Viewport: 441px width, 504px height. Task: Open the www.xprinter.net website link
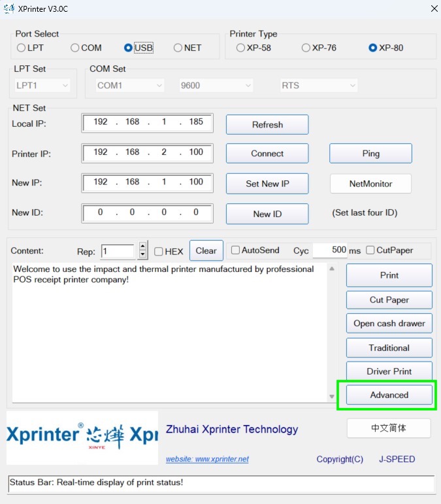207,459
